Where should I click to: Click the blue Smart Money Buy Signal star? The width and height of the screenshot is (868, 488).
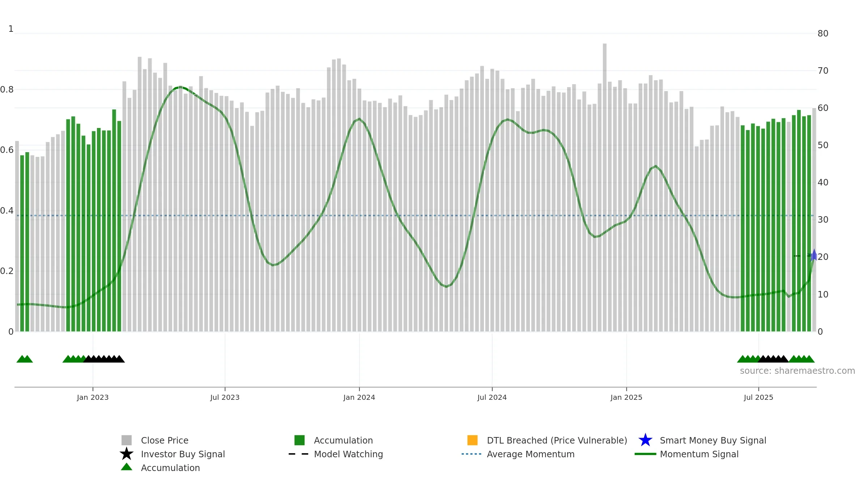pyautogui.click(x=645, y=440)
